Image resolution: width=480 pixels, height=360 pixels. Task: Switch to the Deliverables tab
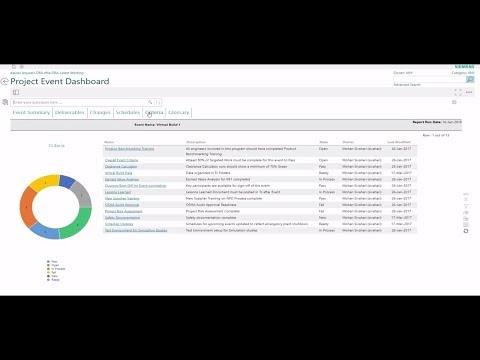click(x=69, y=112)
